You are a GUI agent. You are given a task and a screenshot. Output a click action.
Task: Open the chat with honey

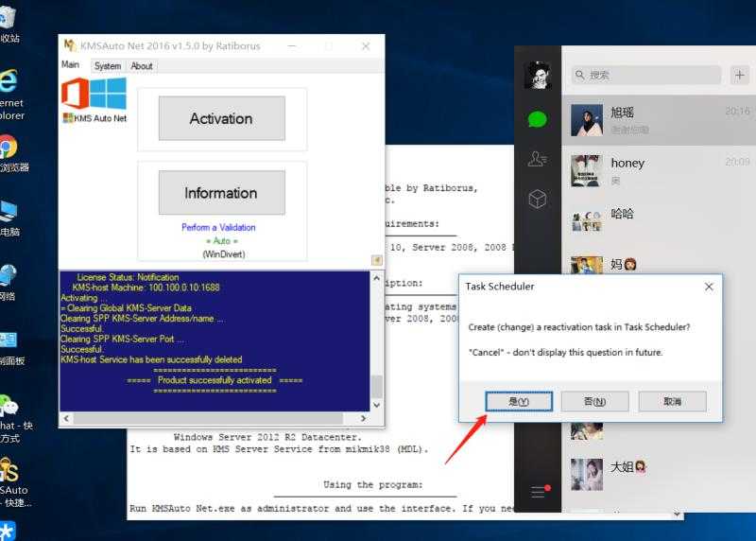(659, 171)
